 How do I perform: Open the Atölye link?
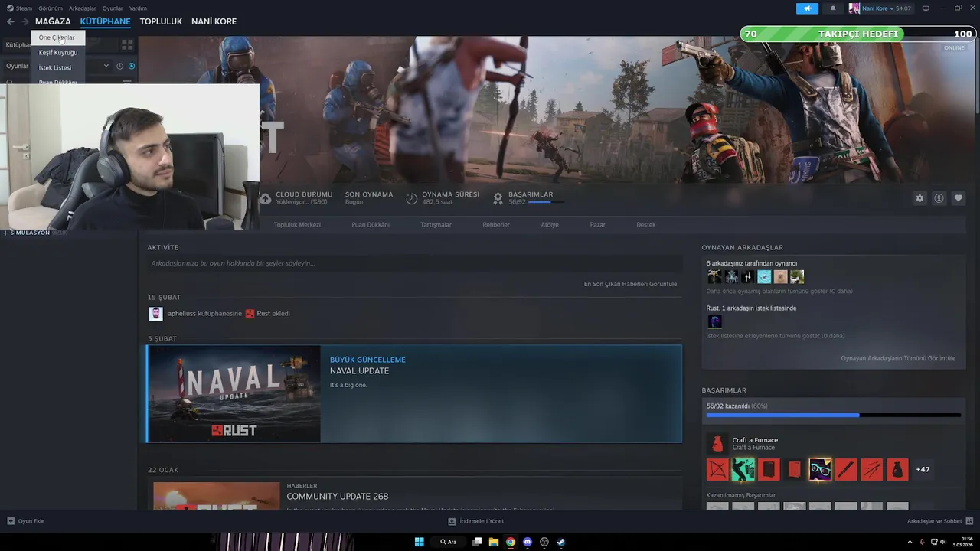click(550, 225)
